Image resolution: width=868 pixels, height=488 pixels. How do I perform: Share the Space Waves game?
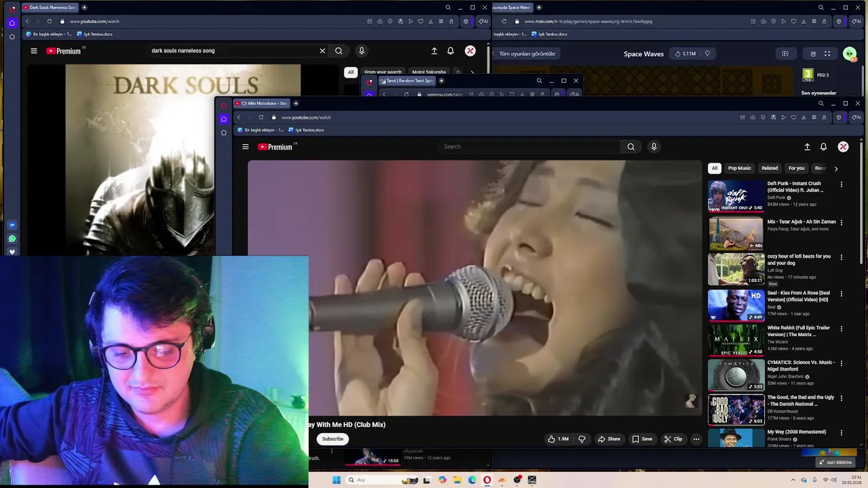[813, 54]
